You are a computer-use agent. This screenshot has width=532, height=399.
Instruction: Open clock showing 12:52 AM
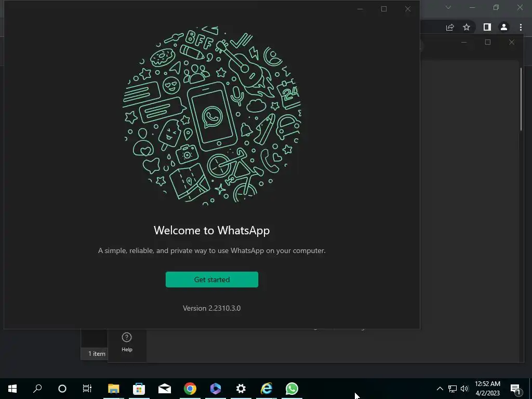(487, 389)
